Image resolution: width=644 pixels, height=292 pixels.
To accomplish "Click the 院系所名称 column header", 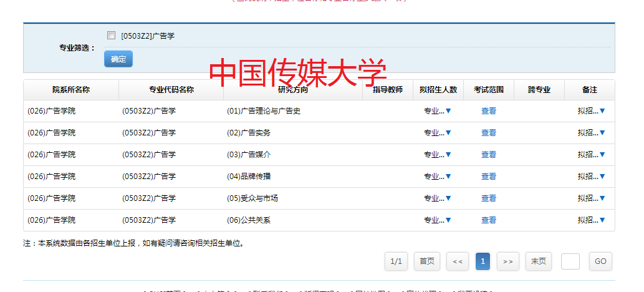I will (x=71, y=90).
